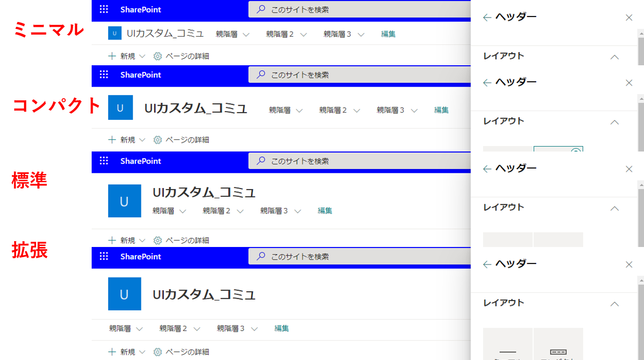Go back with the arrow in the 拡張 ヘッダー panel
Screen dimensions: 644x360
pos(487,265)
